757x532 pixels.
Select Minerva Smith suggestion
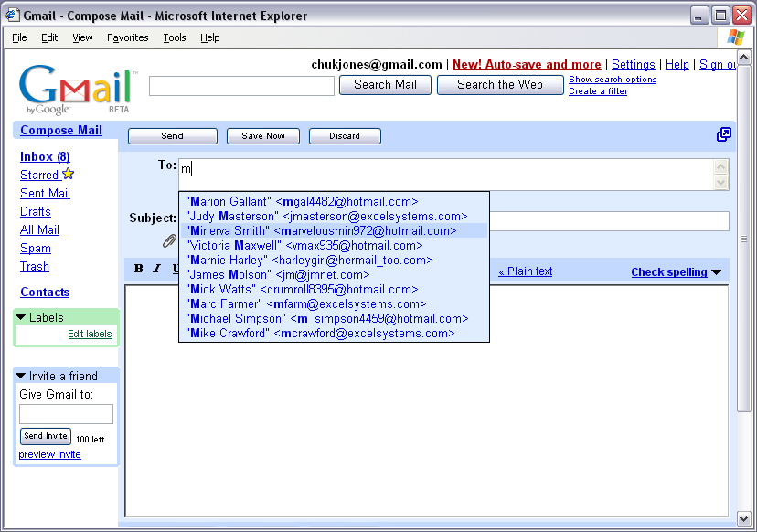tap(334, 230)
